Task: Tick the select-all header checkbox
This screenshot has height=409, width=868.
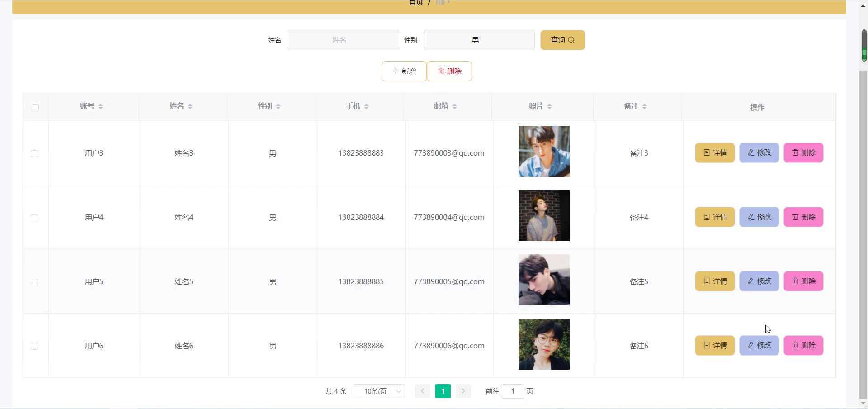Action: click(35, 107)
